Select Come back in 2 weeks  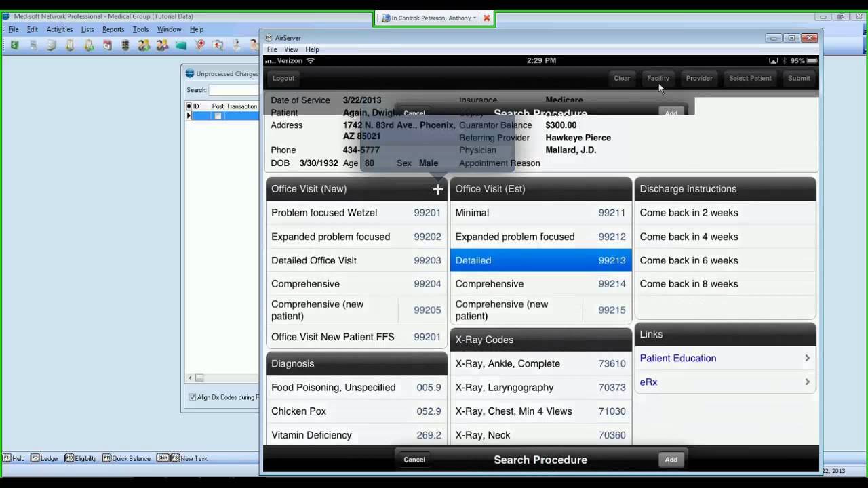[725, 213]
